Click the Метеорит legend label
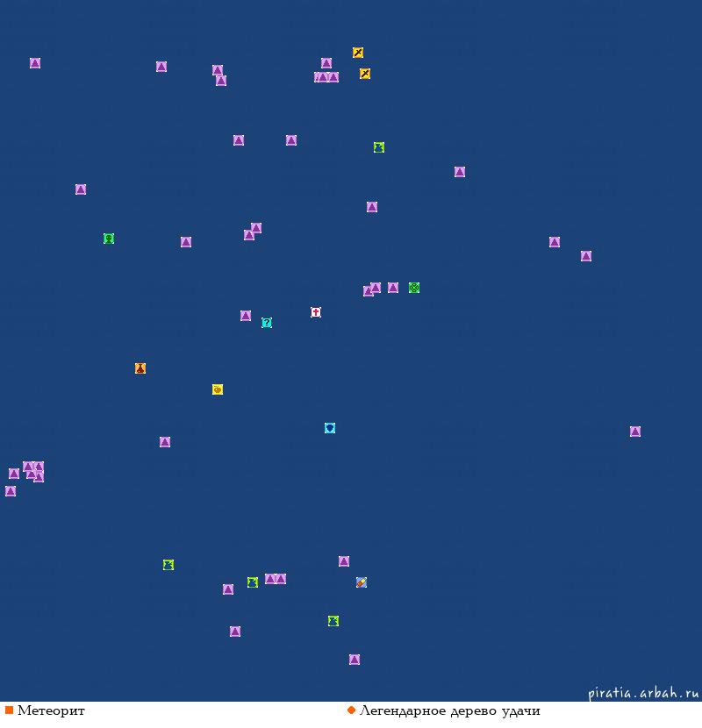Screen dimensions: 702x728 (51, 710)
